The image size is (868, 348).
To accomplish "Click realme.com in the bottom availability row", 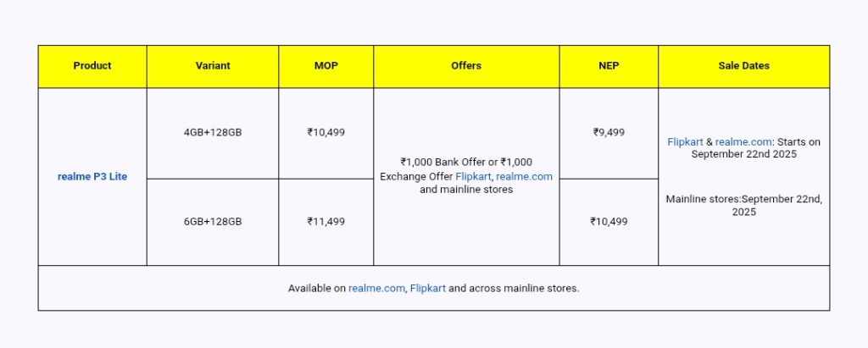I will (x=376, y=288).
